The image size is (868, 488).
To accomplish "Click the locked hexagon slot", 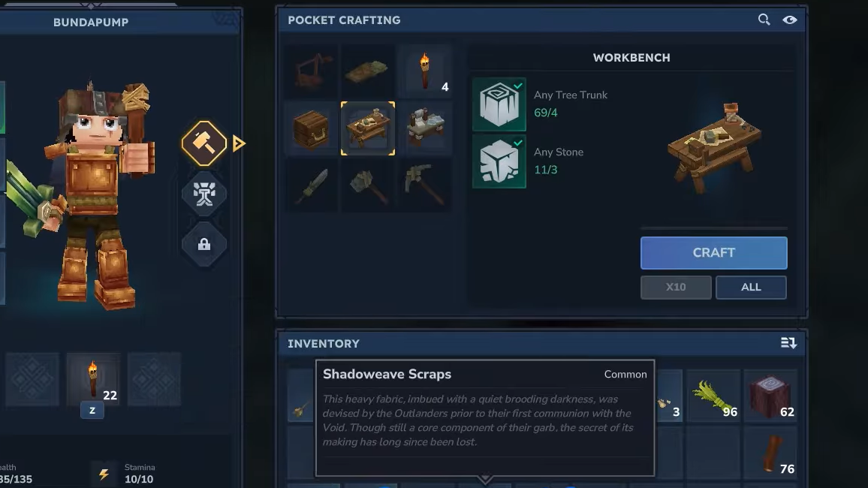I will [x=204, y=244].
